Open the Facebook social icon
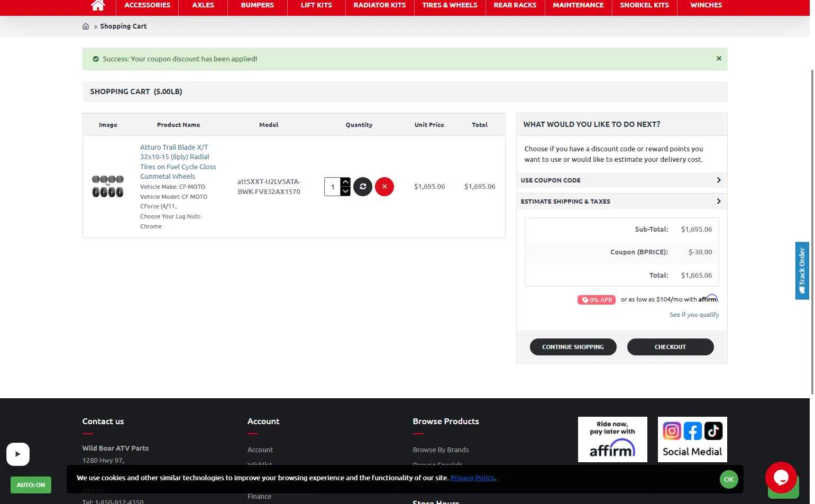Image resolution: width=815 pixels, height=504 pixels. [692, 431]
